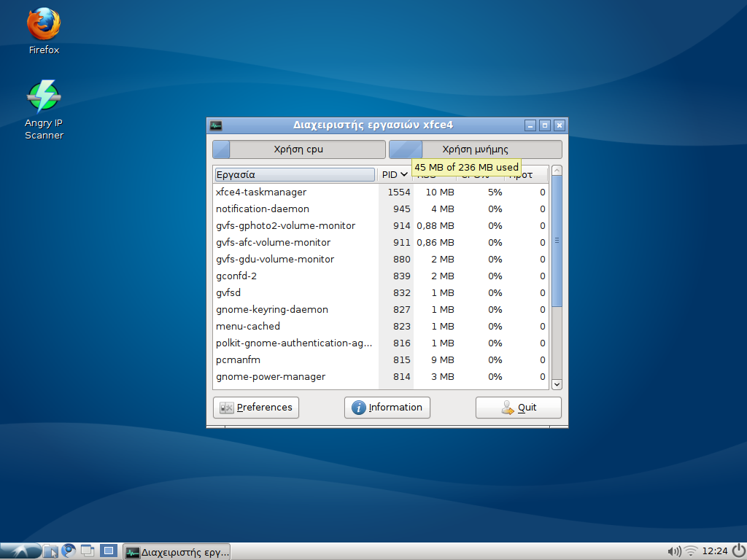The width and height of the screenshot is (747, 560).
Task: Launch the Angry IP Scanner desktop icon
Action: [x=44, y=98]
